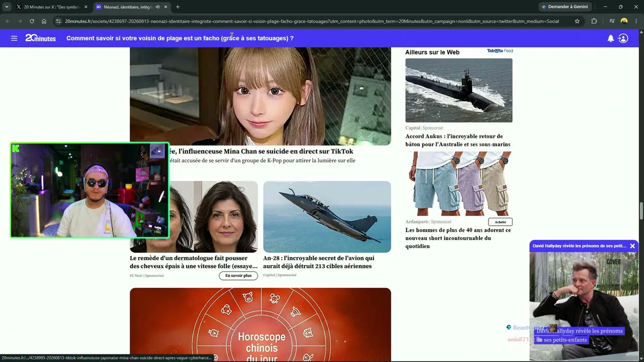Click the article title in the header

(180, 38)
